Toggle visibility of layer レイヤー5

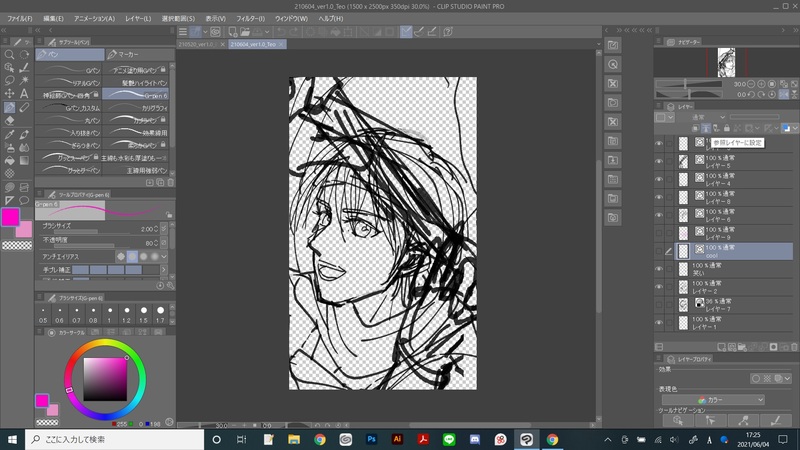(659, 161)
